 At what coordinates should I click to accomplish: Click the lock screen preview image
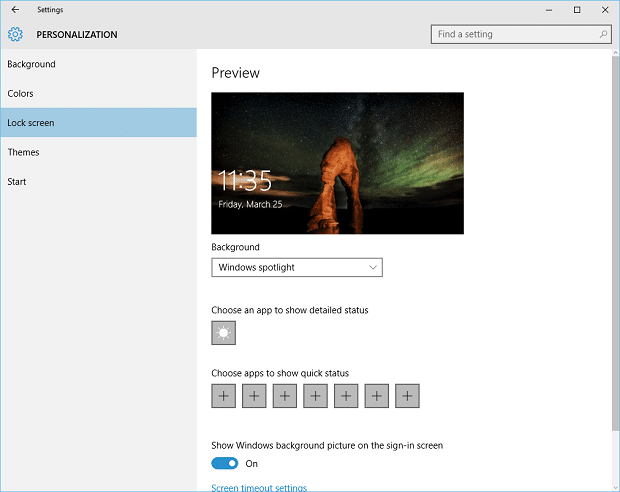click(337, 163)
